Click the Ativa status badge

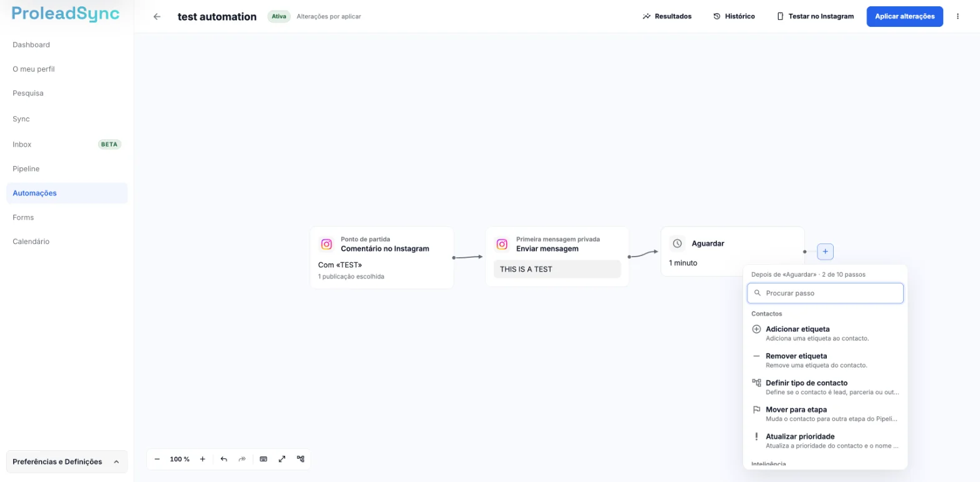click(x=279, y=16)
